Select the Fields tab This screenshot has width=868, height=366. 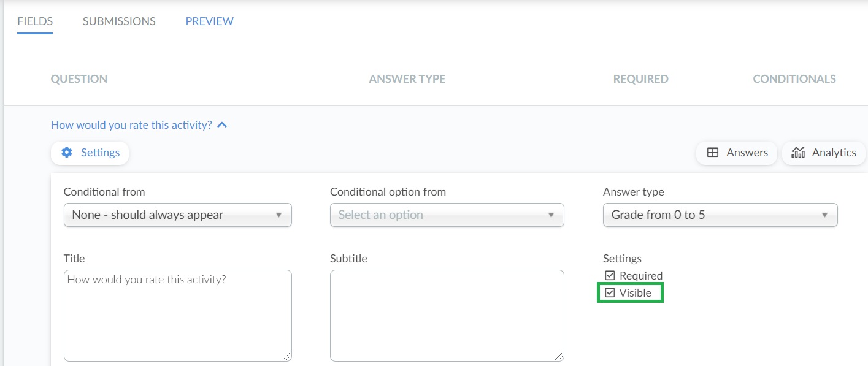coord(35,21)
